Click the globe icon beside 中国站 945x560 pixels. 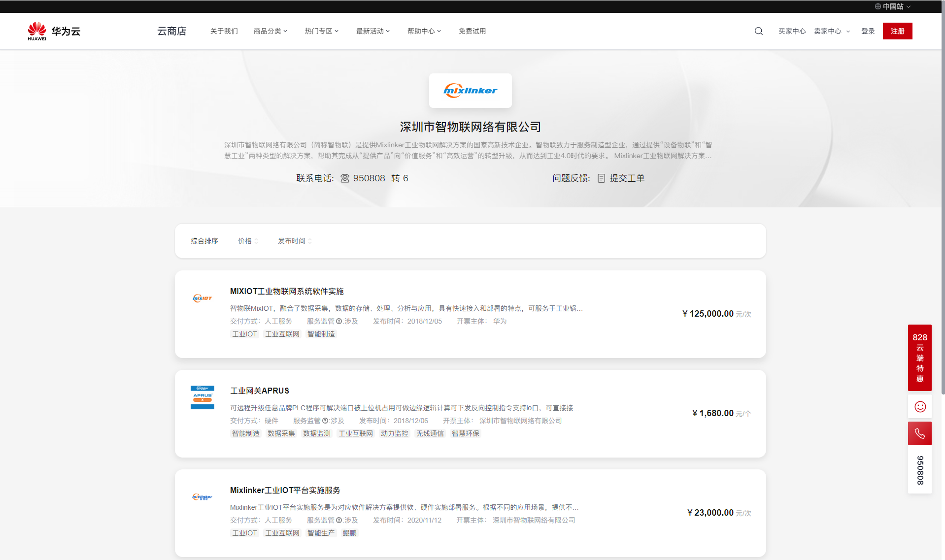pos(877,6)
